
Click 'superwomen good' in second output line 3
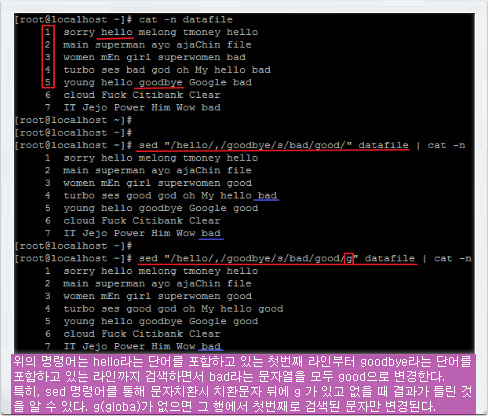(205, 183)
